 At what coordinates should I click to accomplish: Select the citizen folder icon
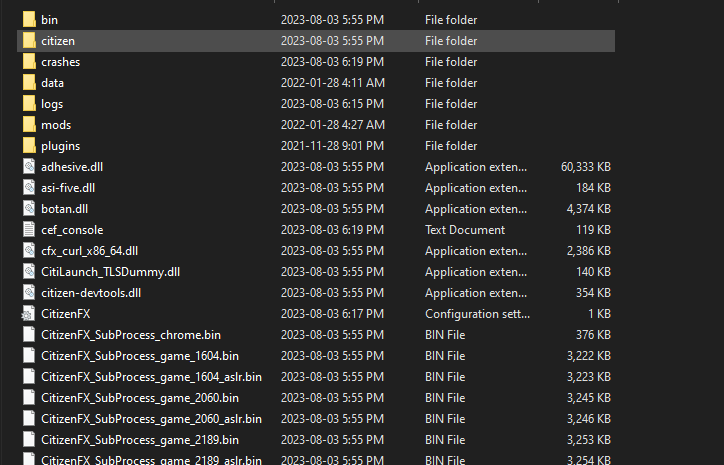pyautogui.click(x=29, y=41)
